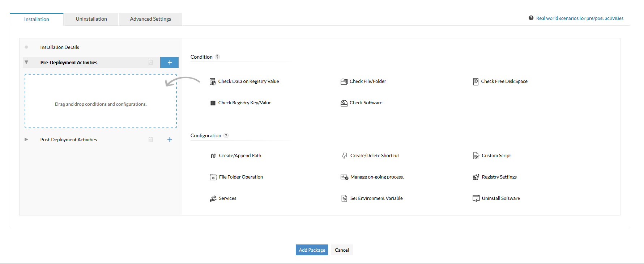Image resolution: width=644 pixels, height=264 pixels.
Task: Click the Uninstall Software icon
Action: (x=476, y=198)
